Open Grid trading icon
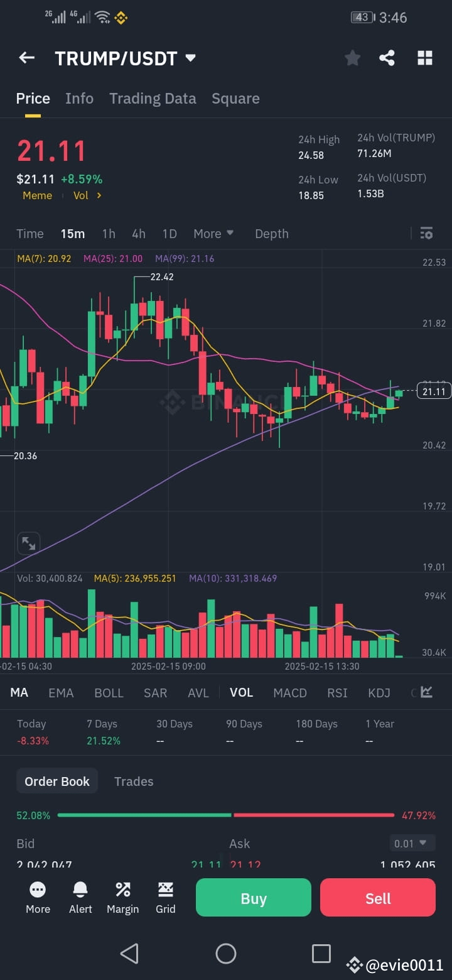This screenshot has height=980, width=452. pos(165,897)
